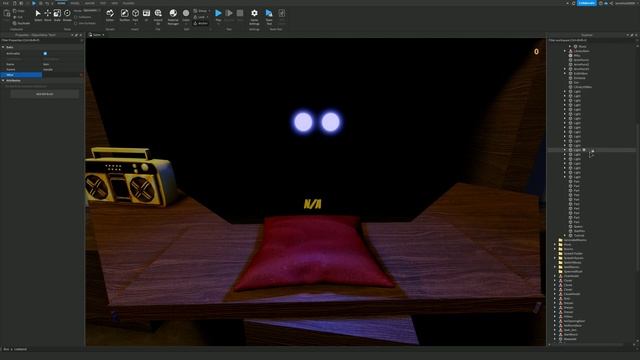Open the Material Manager
Screen dimensions: 640x360
[173, 13]
